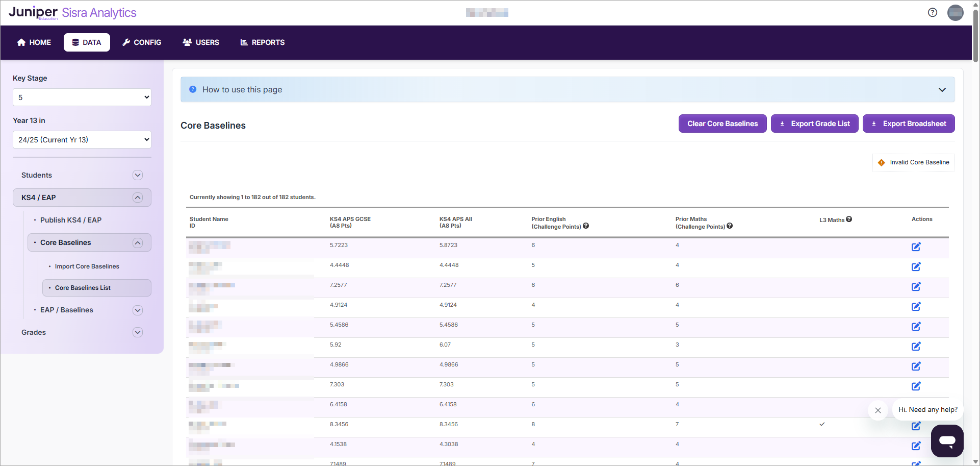Click the Clear Core Baselines button
The height and width of the screenshot is (466, 980).
pos(722,124)
